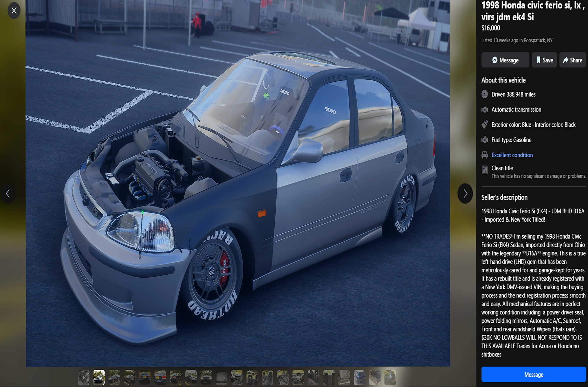Save this listing with bookmark button
The height and width of the screenshot is (387, 588).
click(x=544, y=60)
